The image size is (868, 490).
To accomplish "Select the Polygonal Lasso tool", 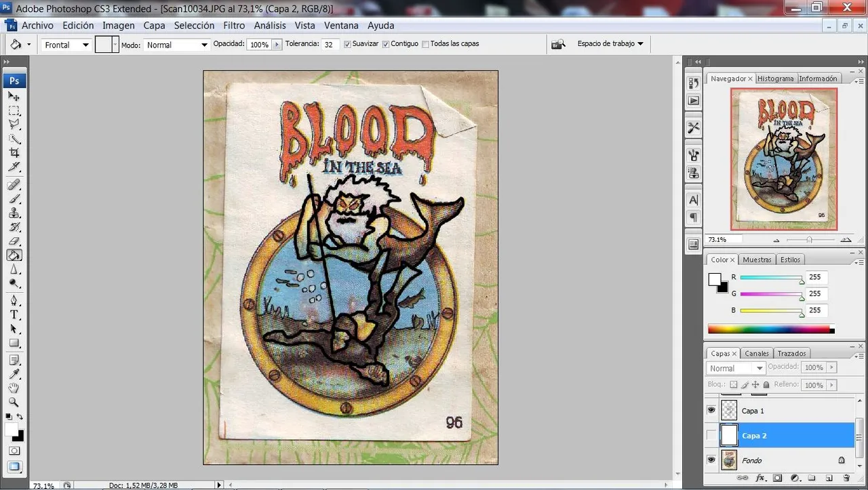I will coord(14,125).
